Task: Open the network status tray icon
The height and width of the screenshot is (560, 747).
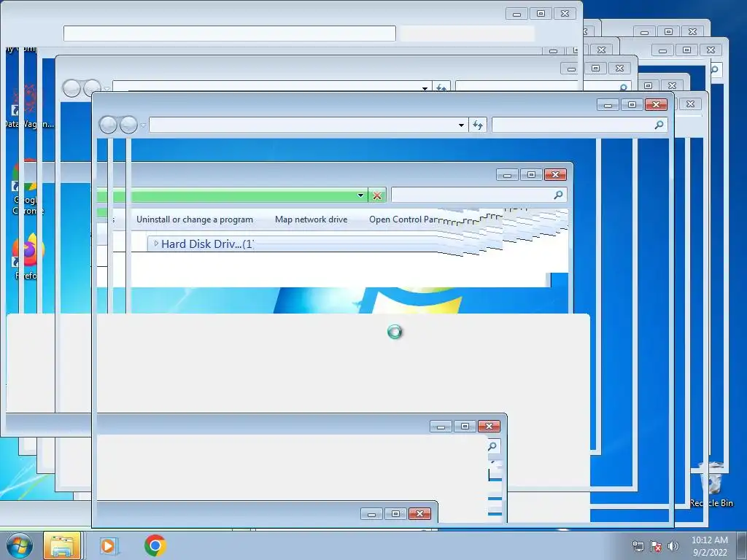Action: [638, 546]
